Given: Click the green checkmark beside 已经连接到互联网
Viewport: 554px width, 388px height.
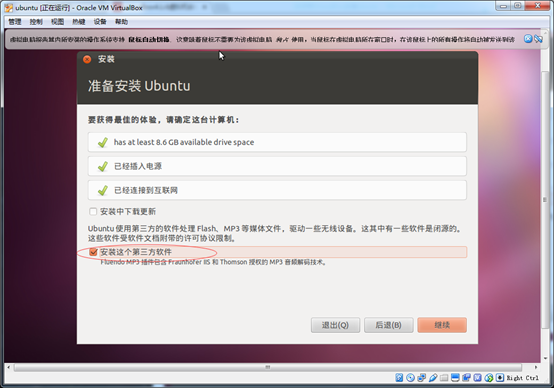Looking at the screenshot, I should pos(103,190).
